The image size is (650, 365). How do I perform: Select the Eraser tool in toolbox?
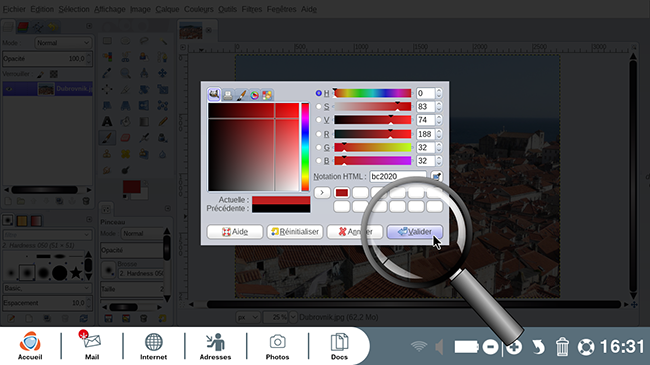pos(126,138)
